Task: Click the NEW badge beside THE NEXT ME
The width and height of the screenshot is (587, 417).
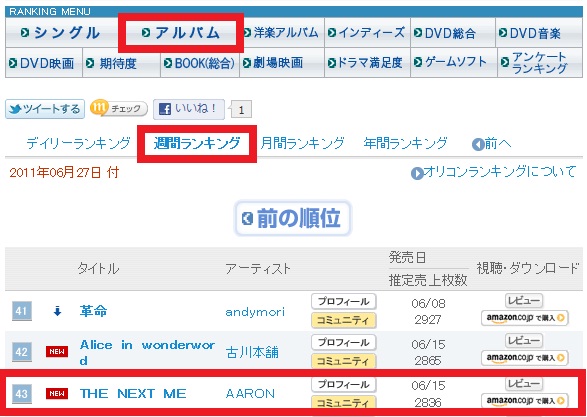Action: point(57,393)
